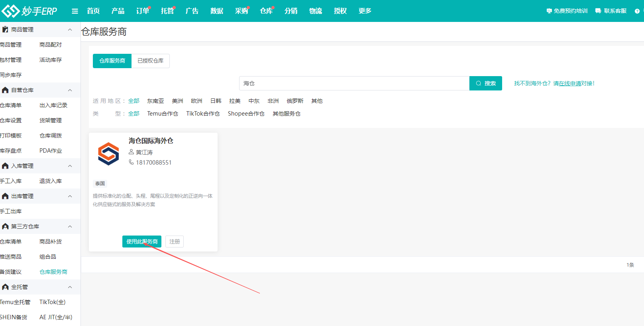Open the 采购 top menu
Screen dimensions: 644x326
click(x=241, y=11)
